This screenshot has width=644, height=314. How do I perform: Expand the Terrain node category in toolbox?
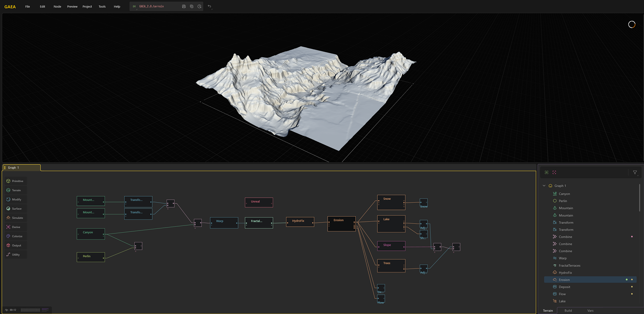click(x=15, y=190)
